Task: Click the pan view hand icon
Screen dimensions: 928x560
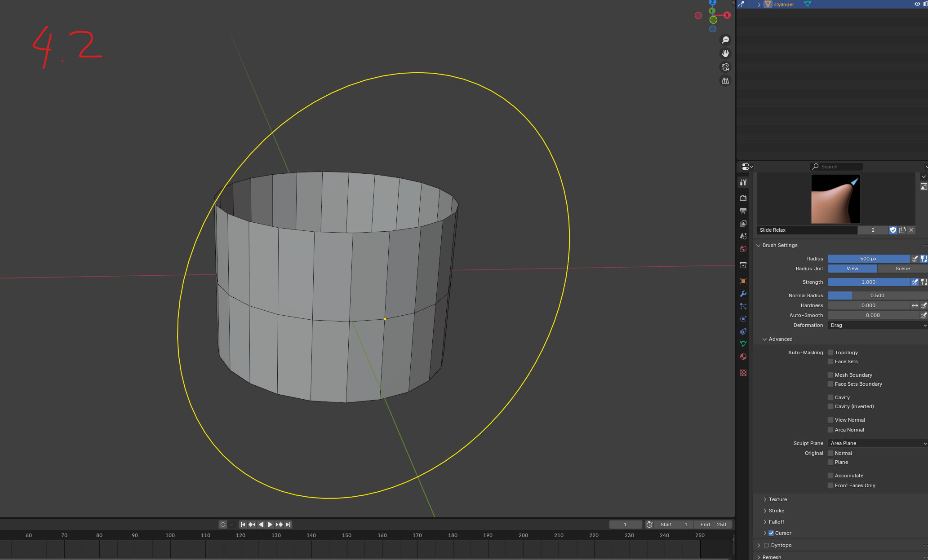Action: 725,53
